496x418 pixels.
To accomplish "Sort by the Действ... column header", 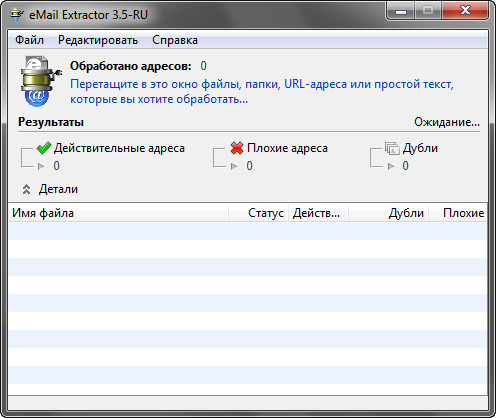I will coord(319,213).
